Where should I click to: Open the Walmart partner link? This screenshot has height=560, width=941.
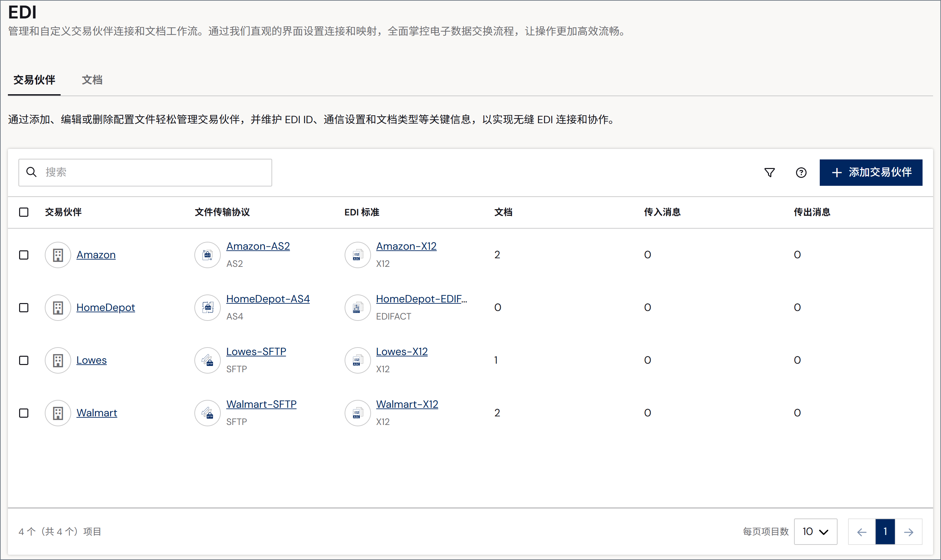tap(97, 413)
